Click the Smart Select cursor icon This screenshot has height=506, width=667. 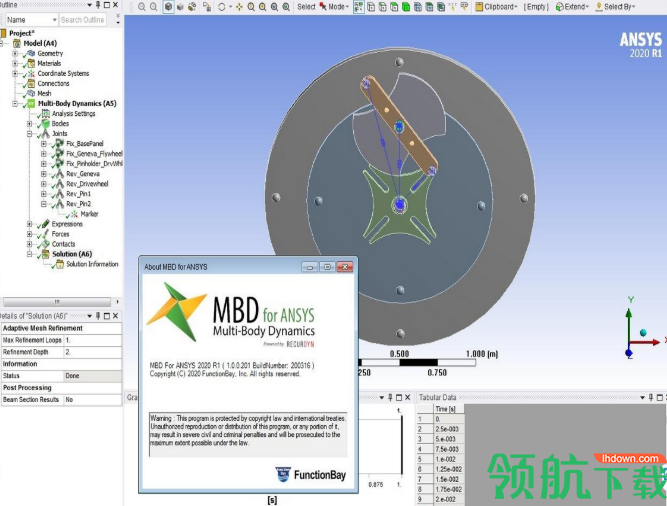[x=359, y=7]
